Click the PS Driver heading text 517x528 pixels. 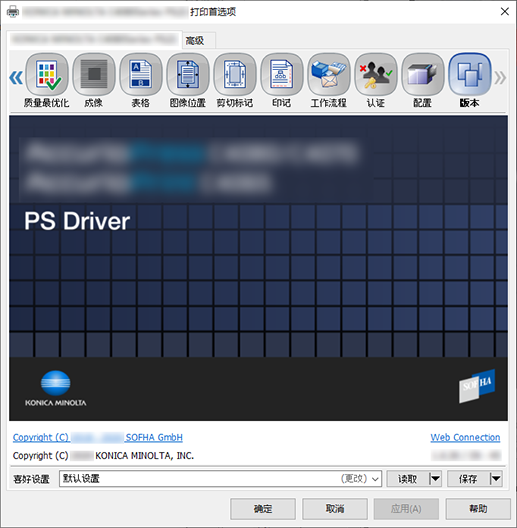click(x=77, y=221)
